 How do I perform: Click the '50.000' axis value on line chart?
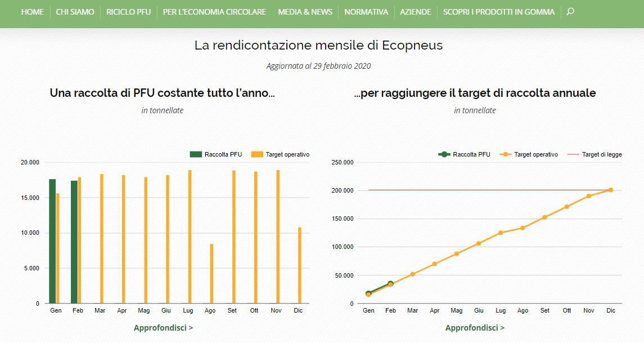point(344,275)
